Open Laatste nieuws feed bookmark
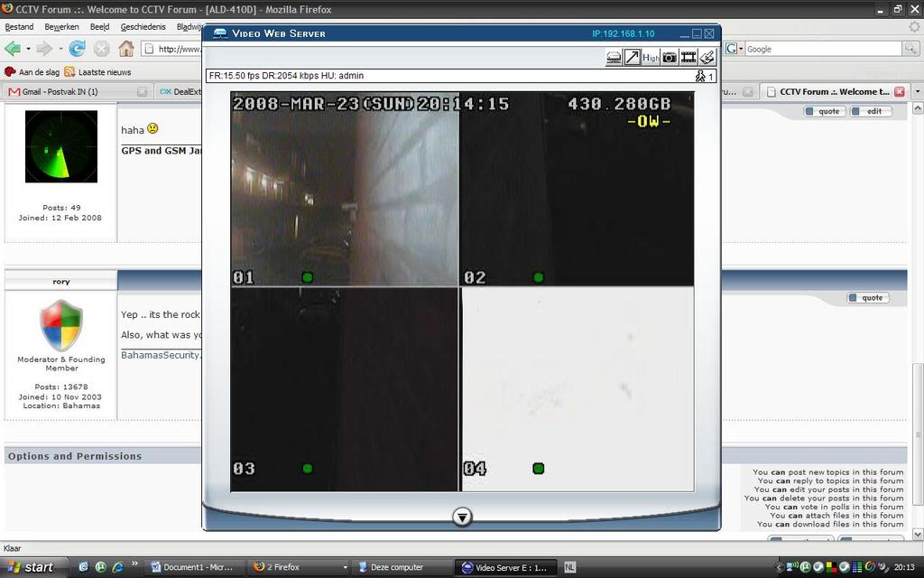 [x=97, y=72]
